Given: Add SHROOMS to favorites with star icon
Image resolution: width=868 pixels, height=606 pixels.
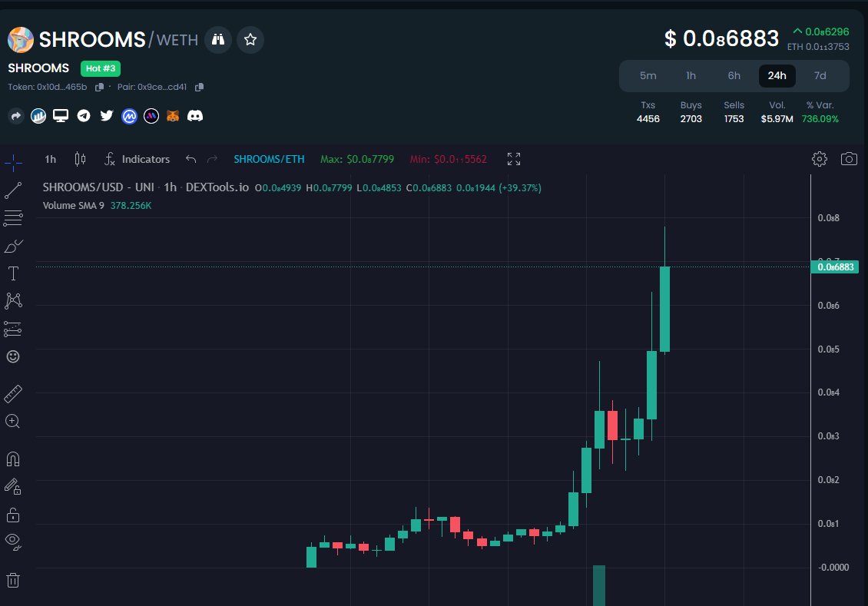Looking at the screenshot, I should (250, 40).
